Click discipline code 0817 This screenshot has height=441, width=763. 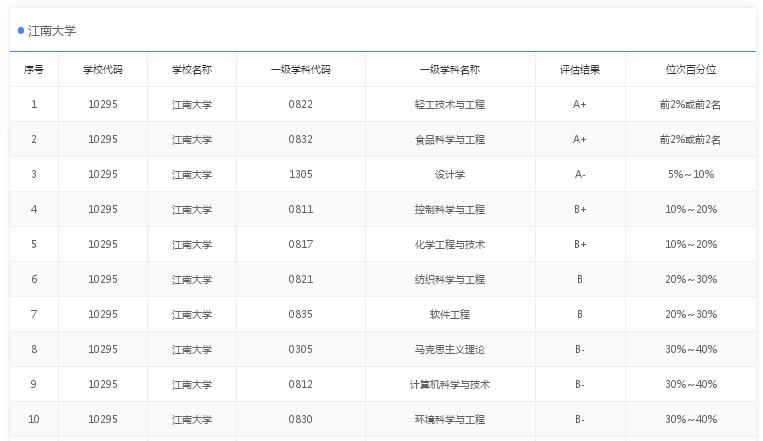[301, 244]
